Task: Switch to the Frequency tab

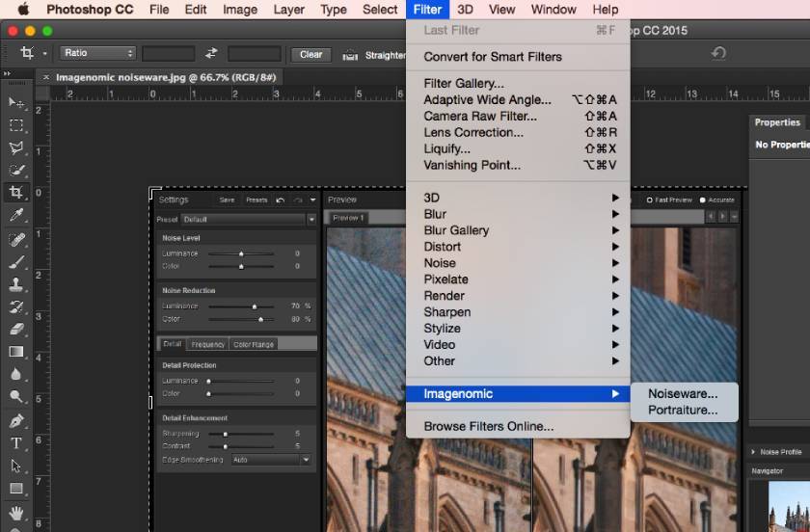Action: pyautogui.click(x=207, y=344)
